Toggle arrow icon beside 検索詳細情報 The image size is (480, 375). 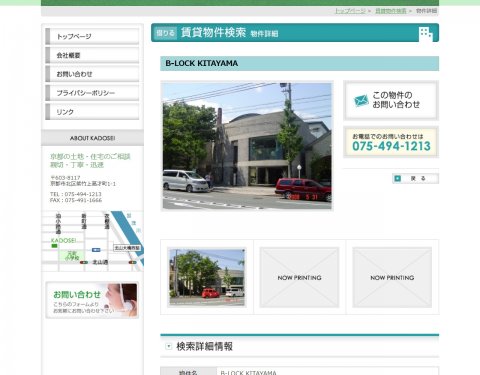[x=169, y=346]
